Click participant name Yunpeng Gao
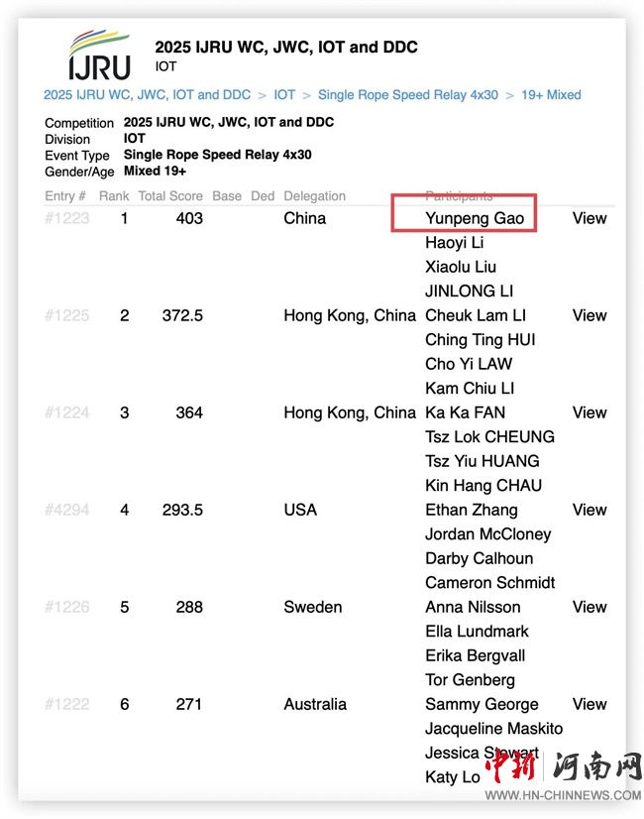Viewport: 644px width, 819px height. (475, 218)
